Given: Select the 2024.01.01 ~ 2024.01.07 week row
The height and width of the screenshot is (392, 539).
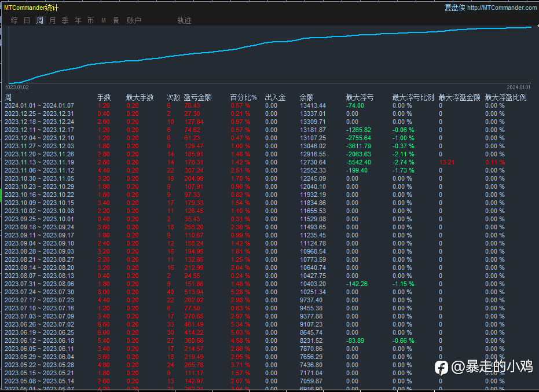Looking at the screenshot, I should point(39,105).
